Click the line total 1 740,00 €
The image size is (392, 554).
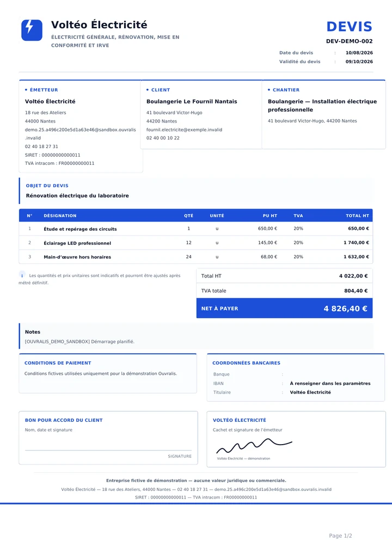(x=356, y=243)
